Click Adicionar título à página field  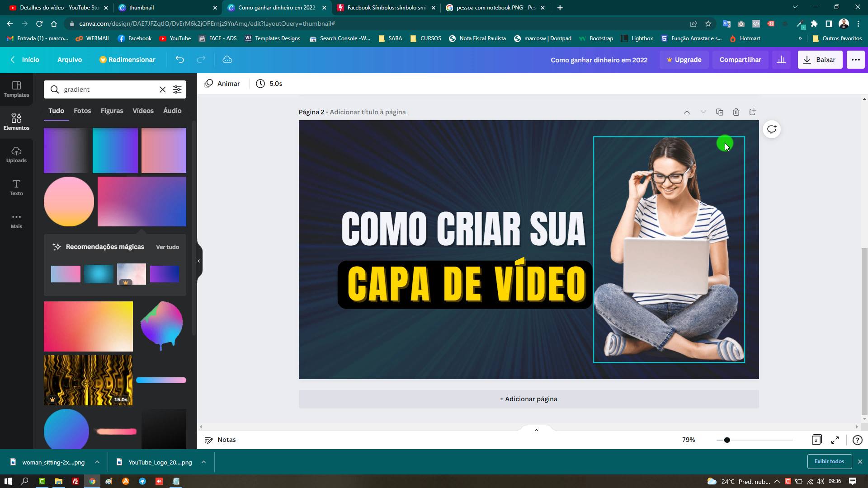point(368,112)
